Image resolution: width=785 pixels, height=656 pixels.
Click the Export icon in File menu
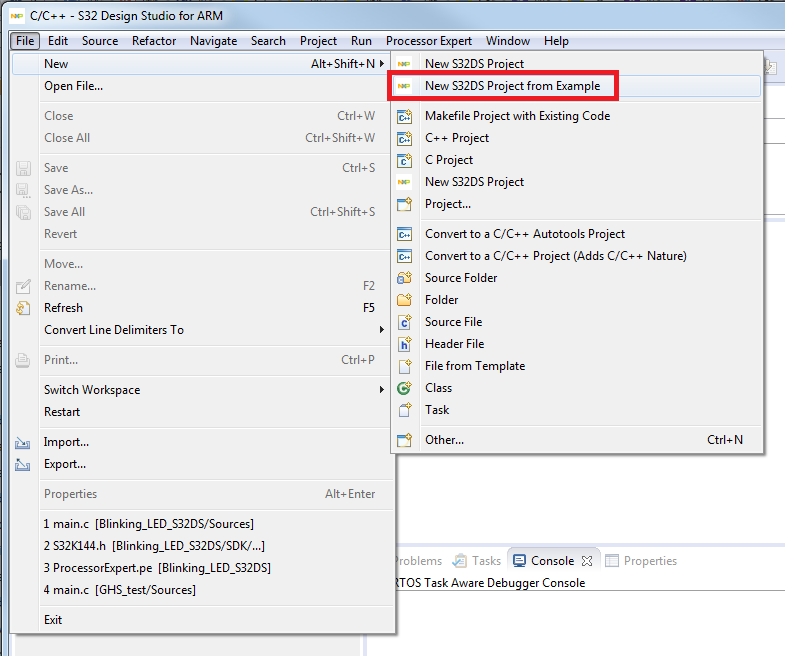[x=23, y=464]
